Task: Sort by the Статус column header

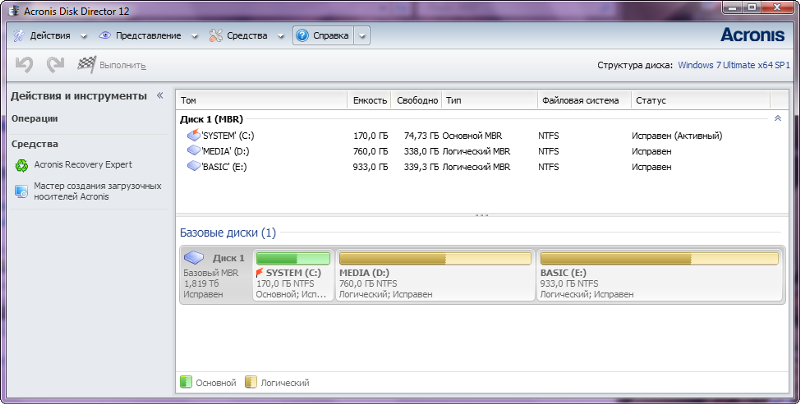Action: (x=701, y=100)
